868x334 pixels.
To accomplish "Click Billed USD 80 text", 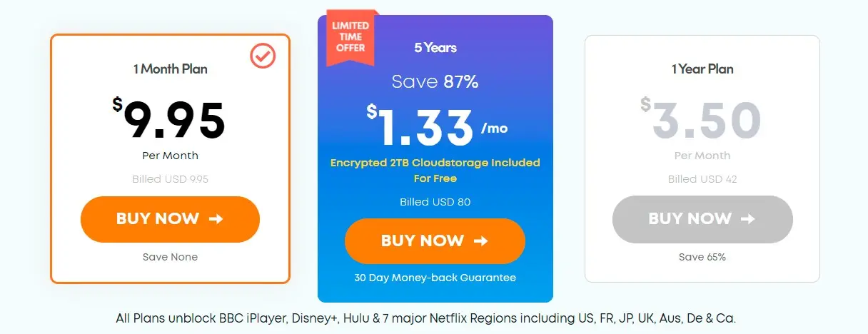I will 435,202.
